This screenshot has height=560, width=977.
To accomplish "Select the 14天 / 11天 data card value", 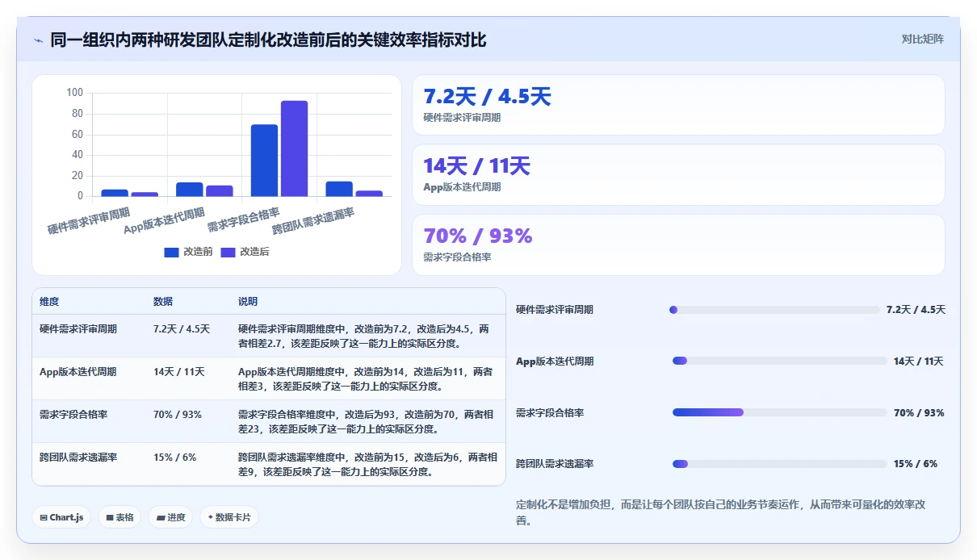I will click(x=477, y=166).
